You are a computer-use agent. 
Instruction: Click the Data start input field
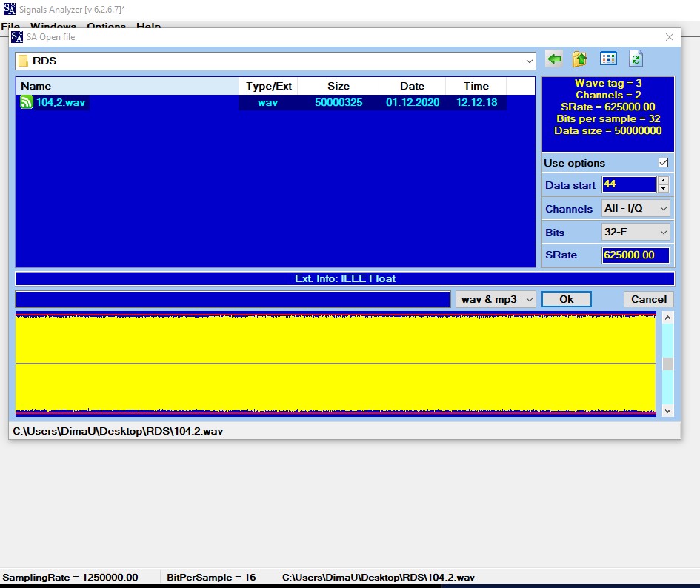pyautogui.click(x=629, y=184)
